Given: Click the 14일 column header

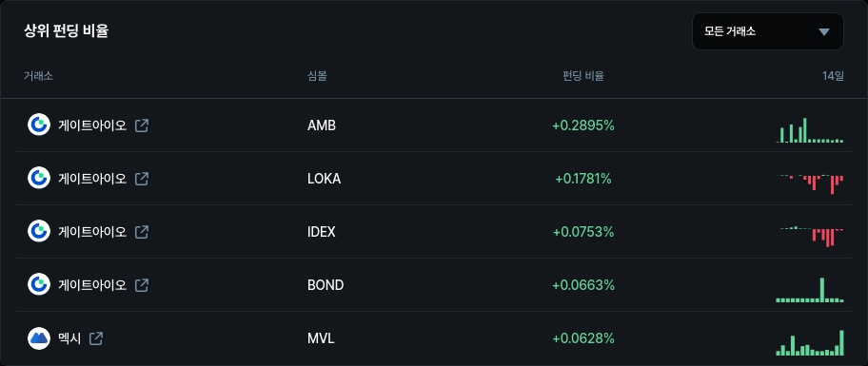Looking at the screenshot, I should tap(833, 76).
